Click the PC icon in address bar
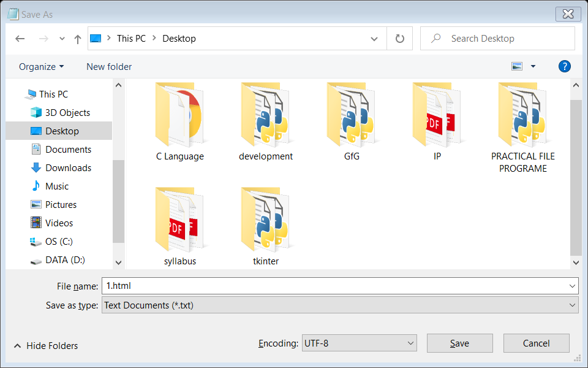Screen dimensions: 588x368 click(x=96, y=38)
